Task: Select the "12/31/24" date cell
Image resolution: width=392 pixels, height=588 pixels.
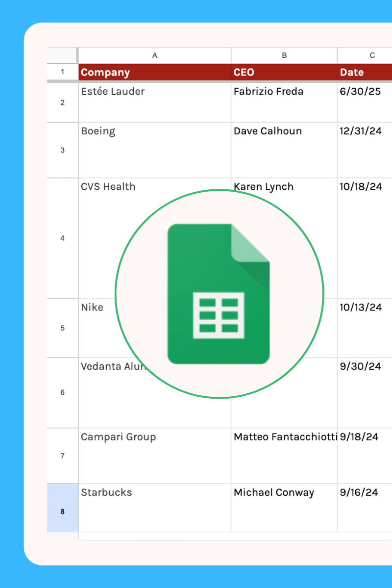Action: point(365,150)
